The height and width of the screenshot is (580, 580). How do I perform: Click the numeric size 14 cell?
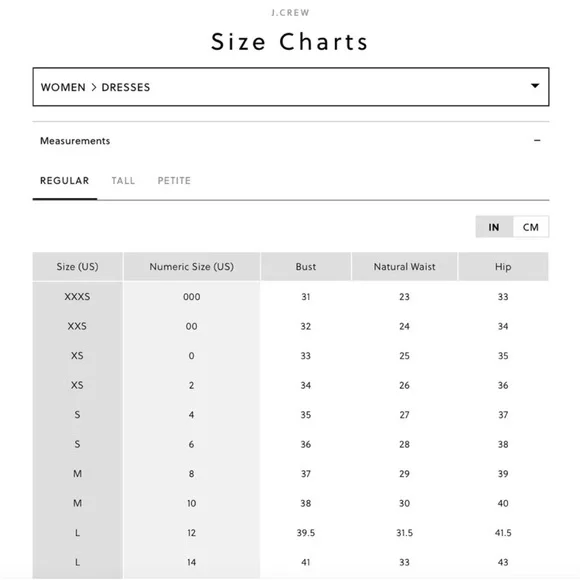click(192, 562)
